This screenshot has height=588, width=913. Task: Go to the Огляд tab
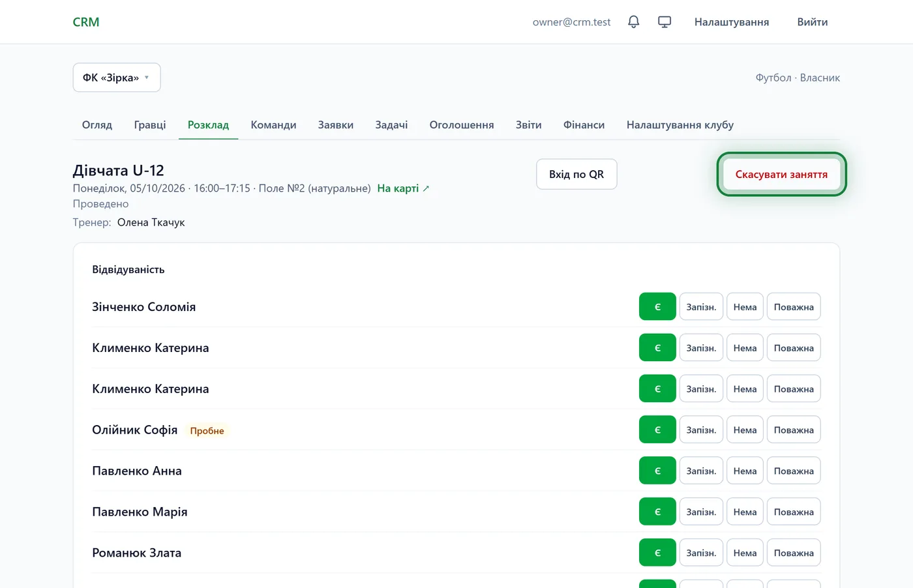click(x=97, y=125)
